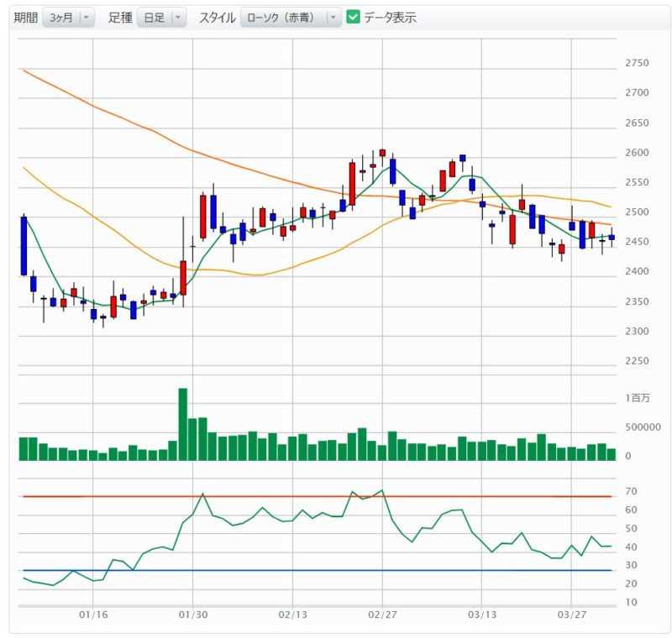Click the 期間 label text
This screenshot has width=672, height=638.
point(26,18)
